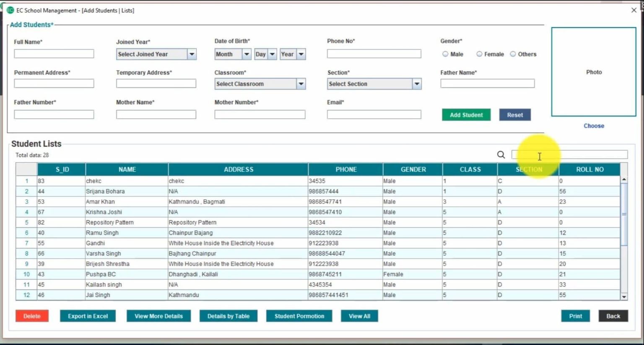
Task: Click Export in Excel button
Action: coord(88,316)
